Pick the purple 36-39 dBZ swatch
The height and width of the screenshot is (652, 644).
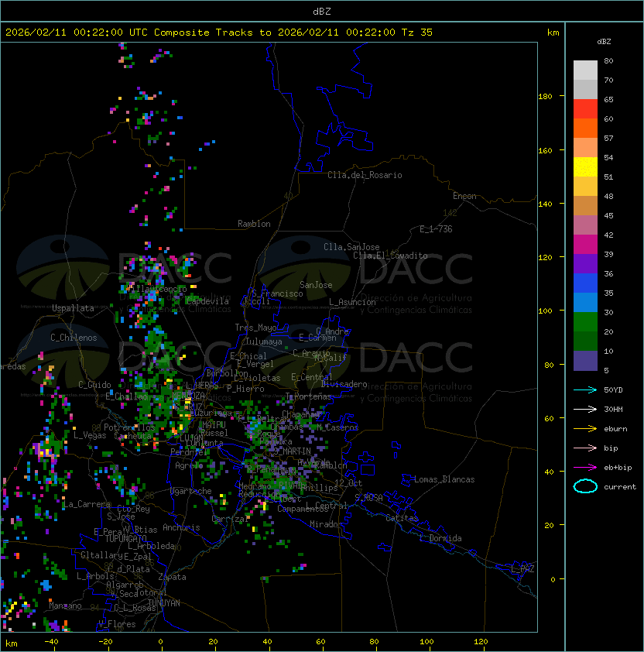coord(585,263)
